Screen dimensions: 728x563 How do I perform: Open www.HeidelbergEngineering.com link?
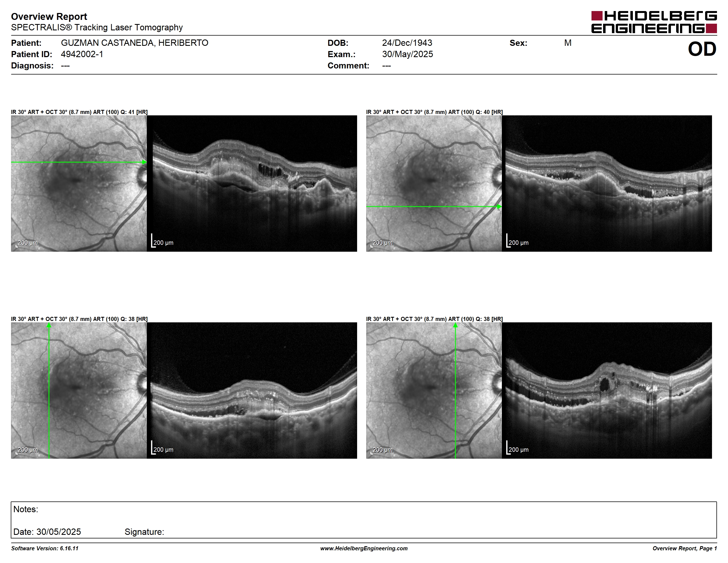click(x=364, y=548)
